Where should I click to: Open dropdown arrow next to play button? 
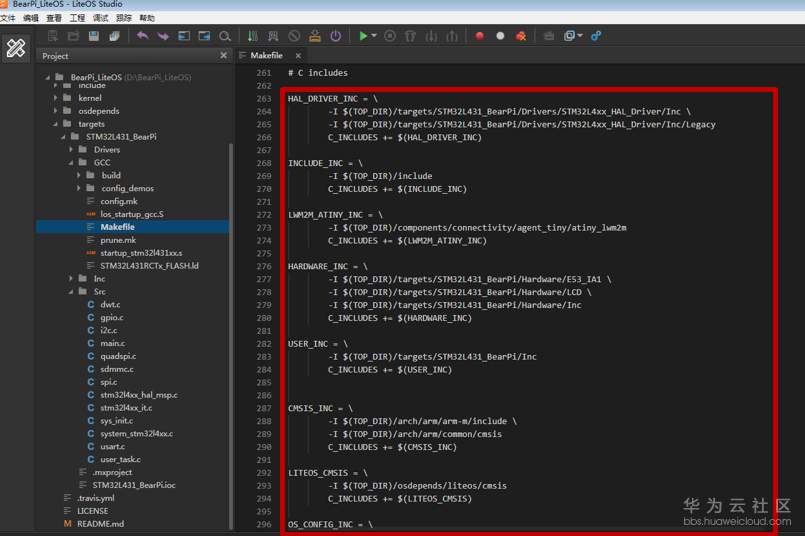374,35
